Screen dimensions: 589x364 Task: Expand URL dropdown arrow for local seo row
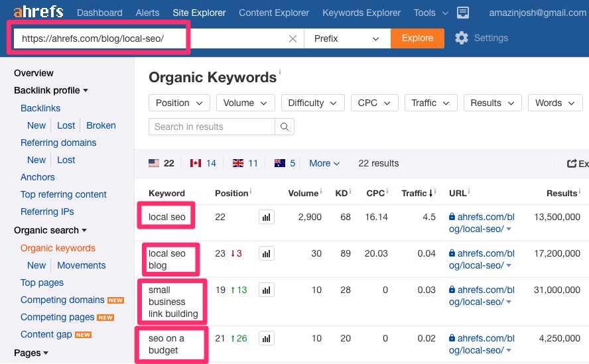(509, 229)
